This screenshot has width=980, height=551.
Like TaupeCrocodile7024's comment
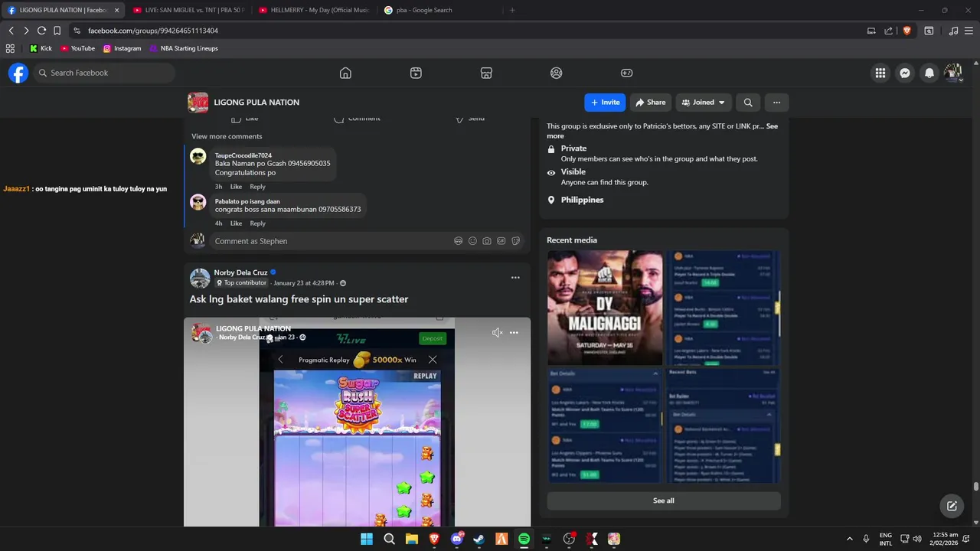tap(236, 187)
